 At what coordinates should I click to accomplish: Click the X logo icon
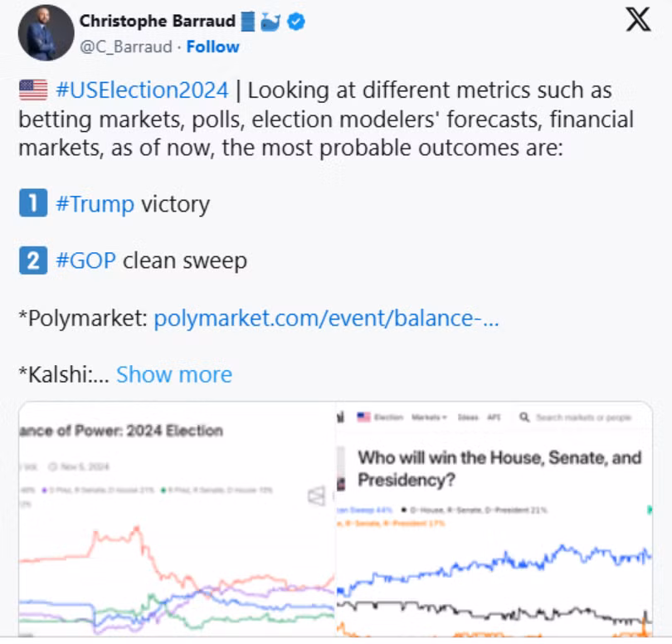[638, 20]
